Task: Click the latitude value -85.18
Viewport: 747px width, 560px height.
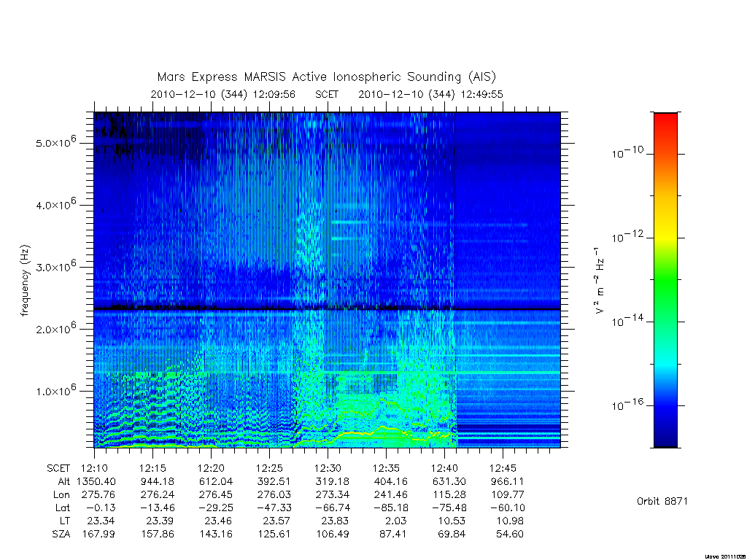Action: (389, 507)
